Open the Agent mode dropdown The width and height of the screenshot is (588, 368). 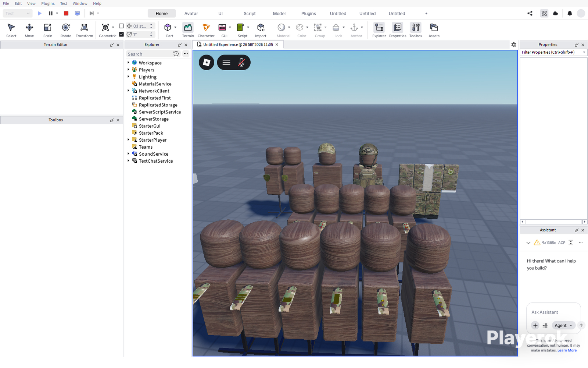pos(563,325)
